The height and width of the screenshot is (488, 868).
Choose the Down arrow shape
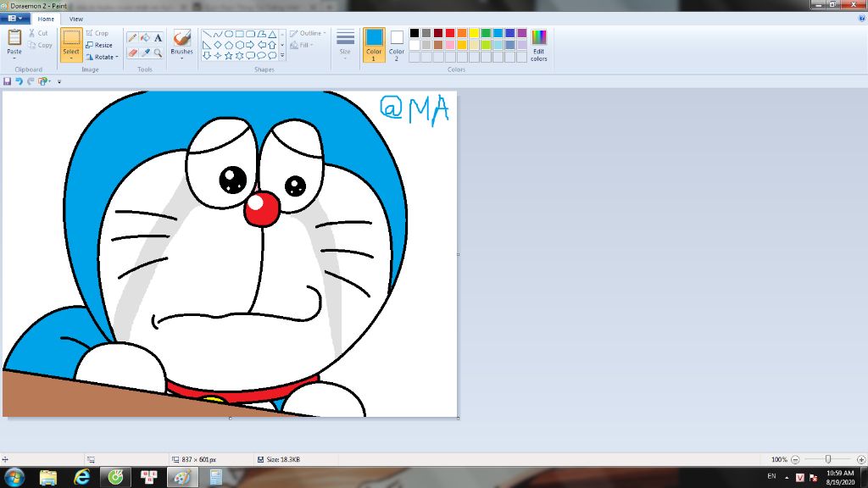(x=207, y=55)
